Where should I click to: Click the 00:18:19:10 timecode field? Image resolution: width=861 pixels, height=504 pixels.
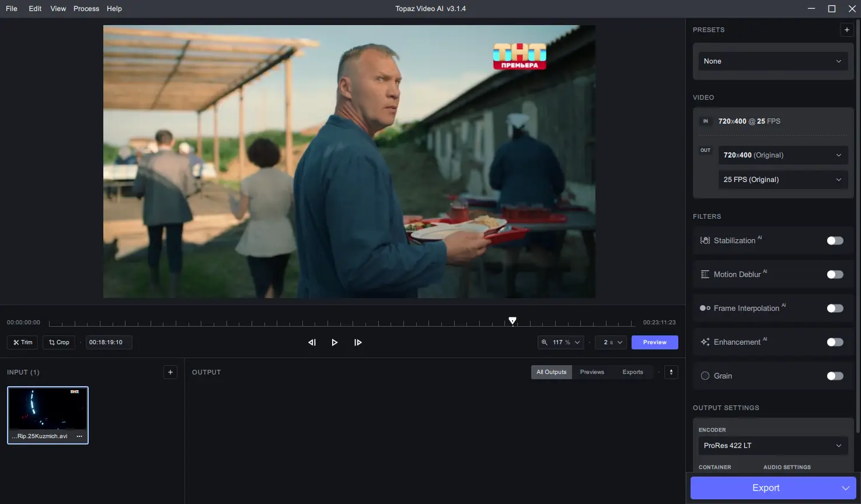pos(109,342)
